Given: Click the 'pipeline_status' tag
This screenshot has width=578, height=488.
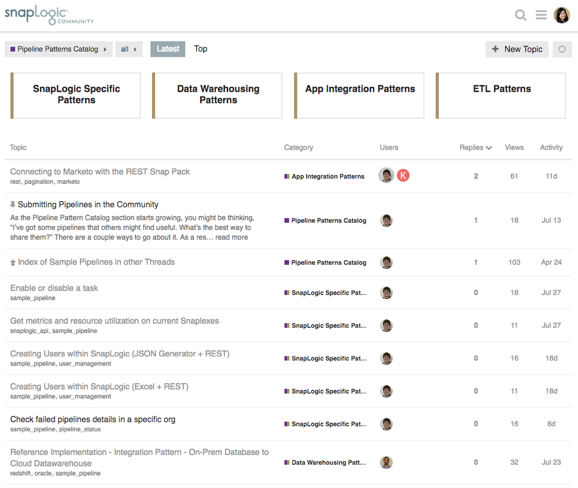Looking at the screenshot, I should point(80,429).
